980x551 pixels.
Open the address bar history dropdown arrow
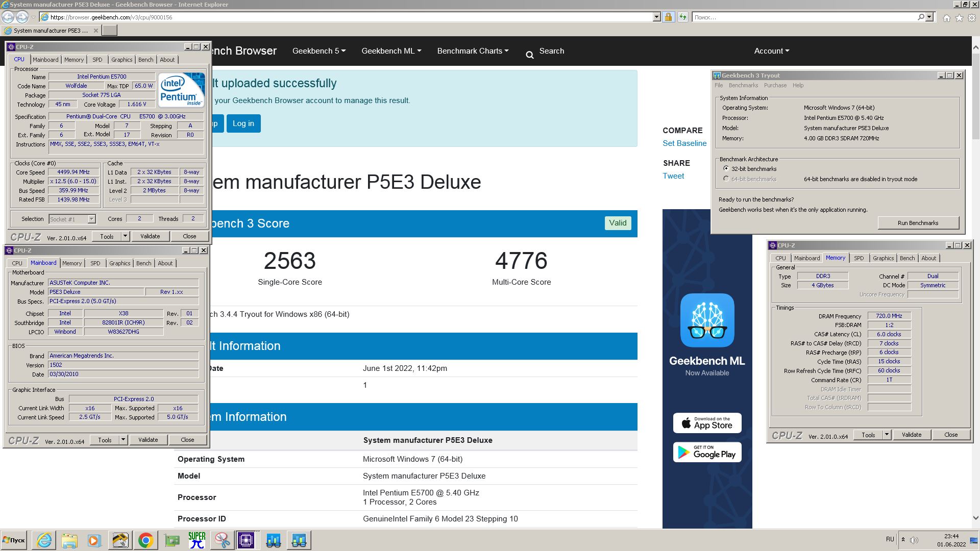click(656, 17)
